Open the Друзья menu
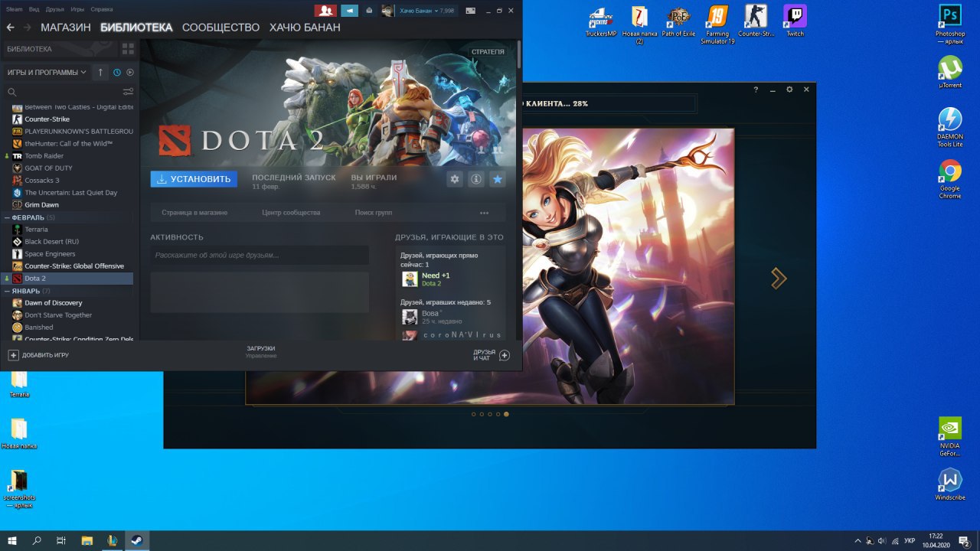980x551 pixels. pyautogui.click(x=55, y=9)
